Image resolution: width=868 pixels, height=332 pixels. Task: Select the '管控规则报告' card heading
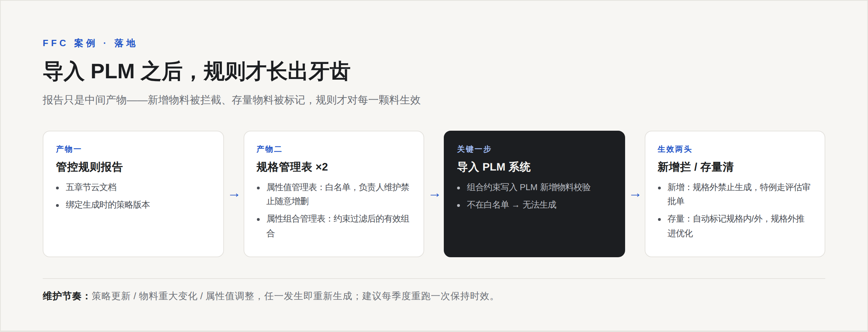(89, 167)
